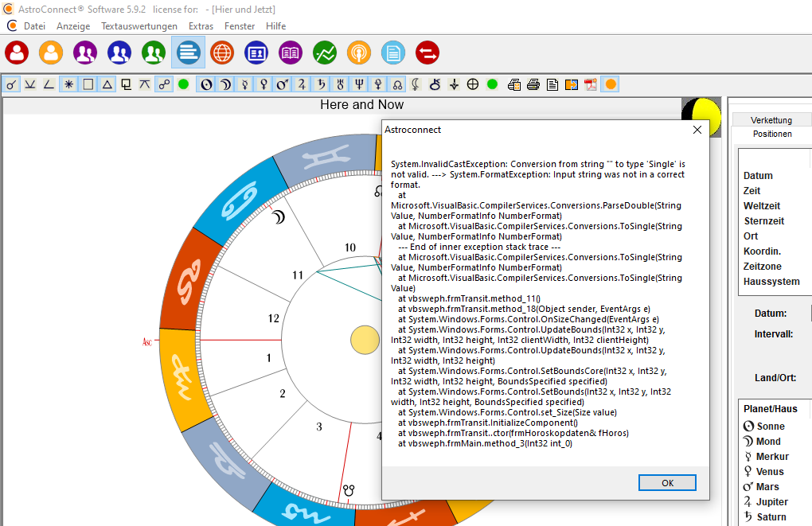This screenshot has width=812, height=526.
Task: Open the purple two-person chart icon
Action: click(85, 53)
